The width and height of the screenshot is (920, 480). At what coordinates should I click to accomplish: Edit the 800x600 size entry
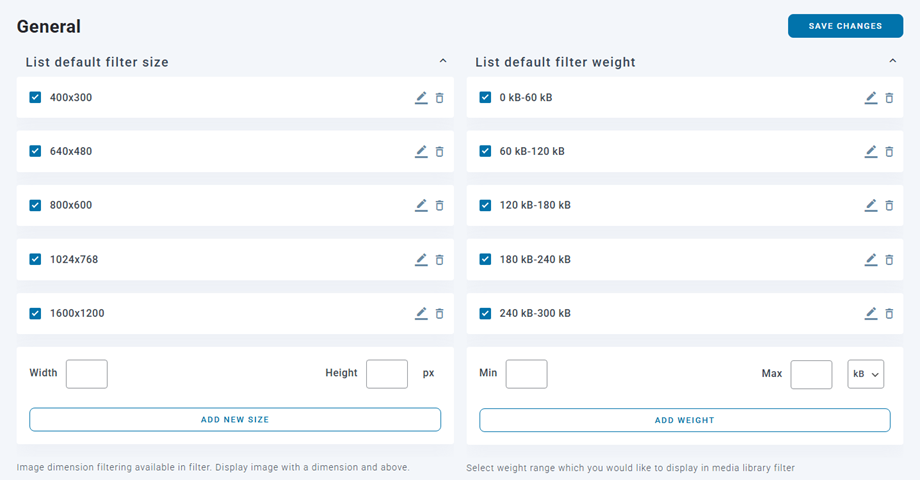pos(421,206)
